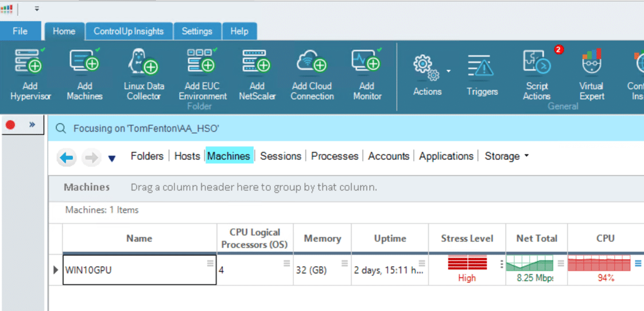The image size is (644, 311).
Task: Go back with the blue arrow button
Action: tap(67, 158)
